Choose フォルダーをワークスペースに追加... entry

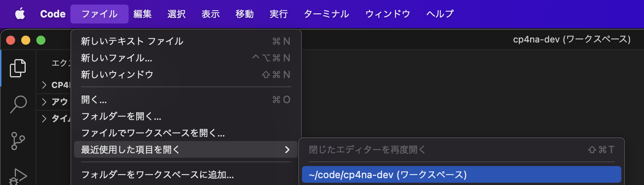(186, 175)
